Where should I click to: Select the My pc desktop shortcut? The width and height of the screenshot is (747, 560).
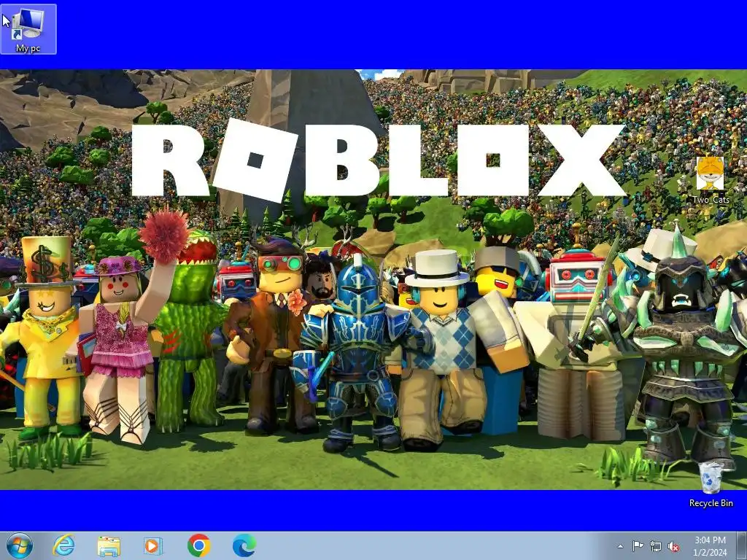click(x=28, y=29)
